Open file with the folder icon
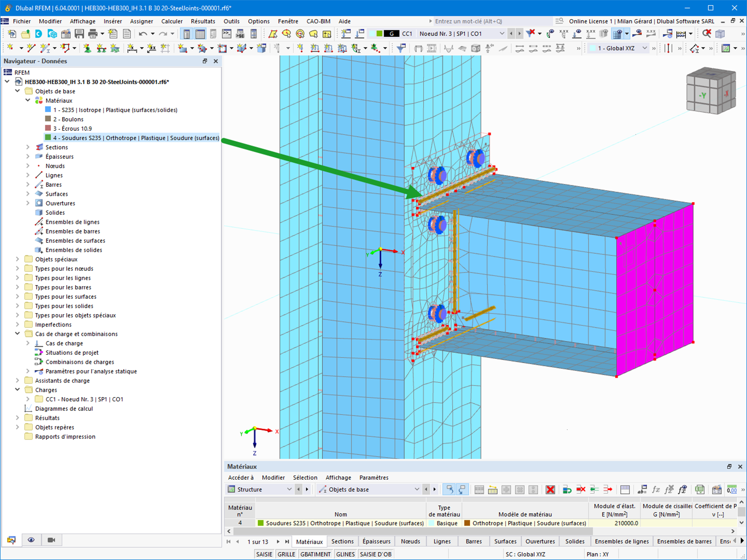Viewport: 747px width, 560px height. click(26, 34)
